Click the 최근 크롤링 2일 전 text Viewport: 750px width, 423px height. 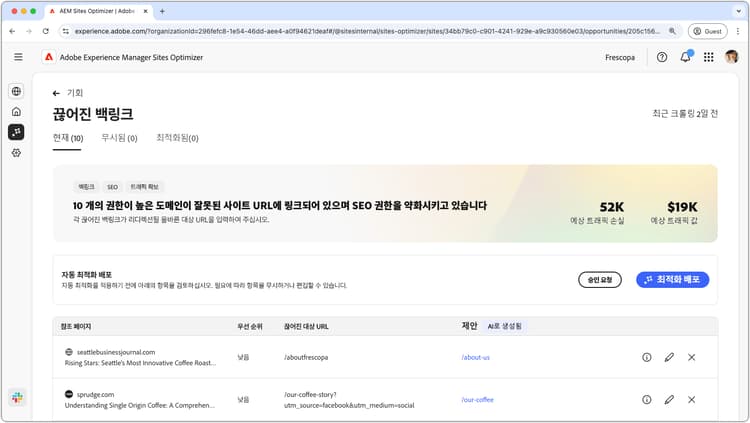[685, 114]
